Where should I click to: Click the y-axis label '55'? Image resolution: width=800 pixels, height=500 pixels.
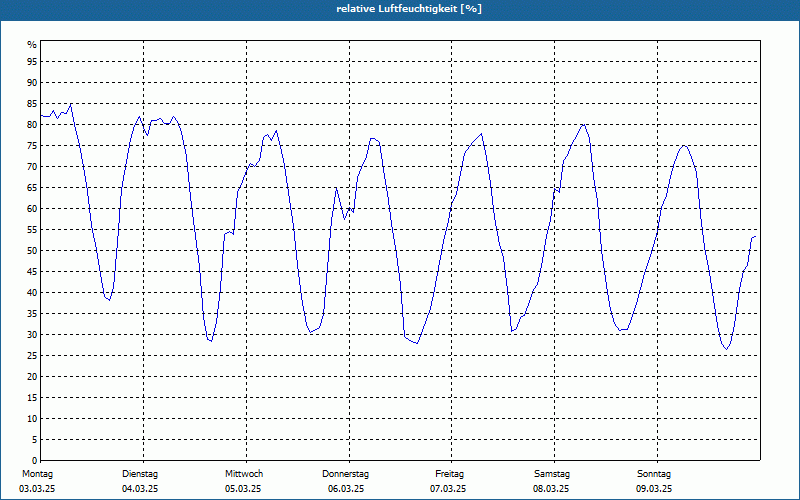(x=32, y=230)
